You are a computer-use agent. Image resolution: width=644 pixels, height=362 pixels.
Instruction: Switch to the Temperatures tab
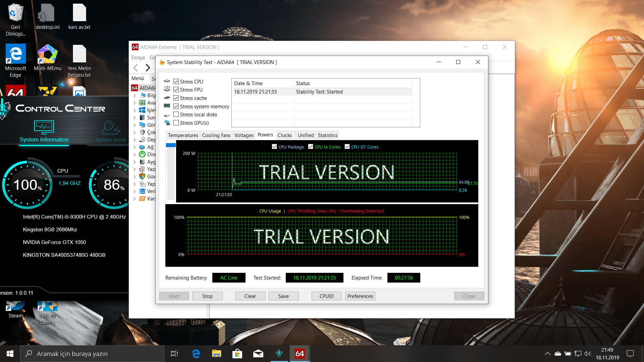tap(183, 135)
